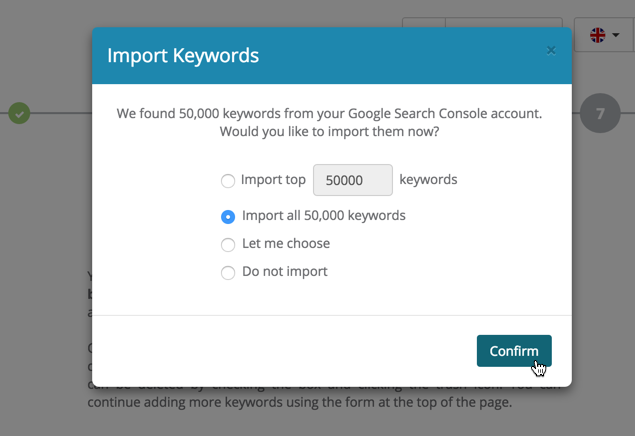Select "Import all 50,000 keywords" radio button

pyautogui.click(x=228, y=216)
